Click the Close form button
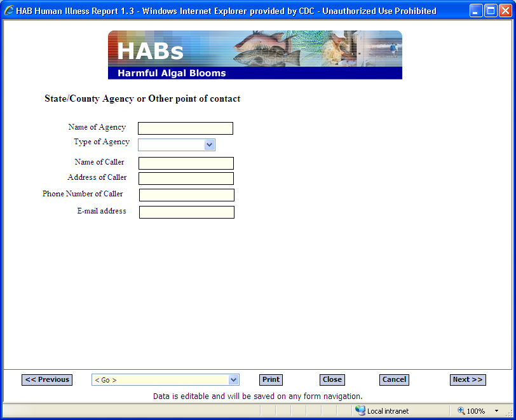This screenshot has width=516, height=420. click(332, 380)
